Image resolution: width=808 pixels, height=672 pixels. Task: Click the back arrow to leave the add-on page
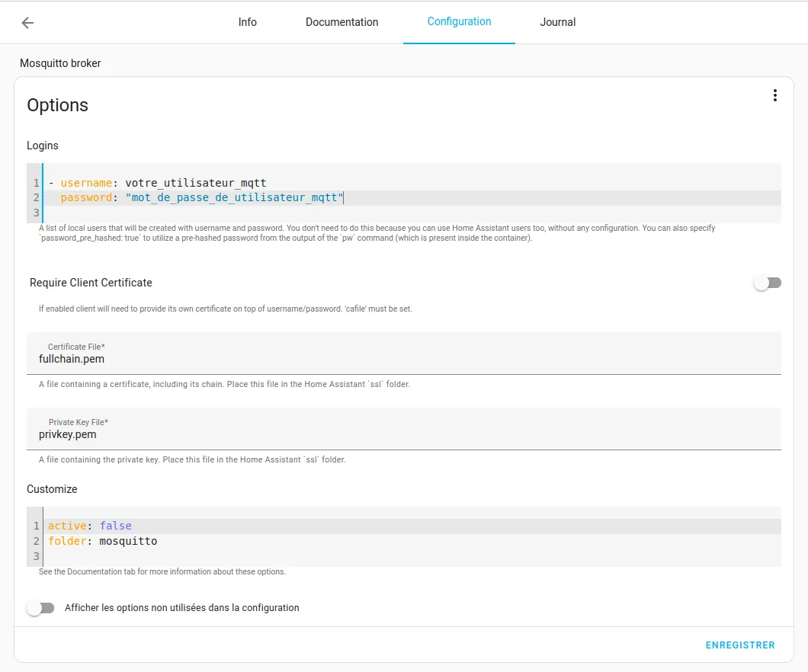click(27, 22)
